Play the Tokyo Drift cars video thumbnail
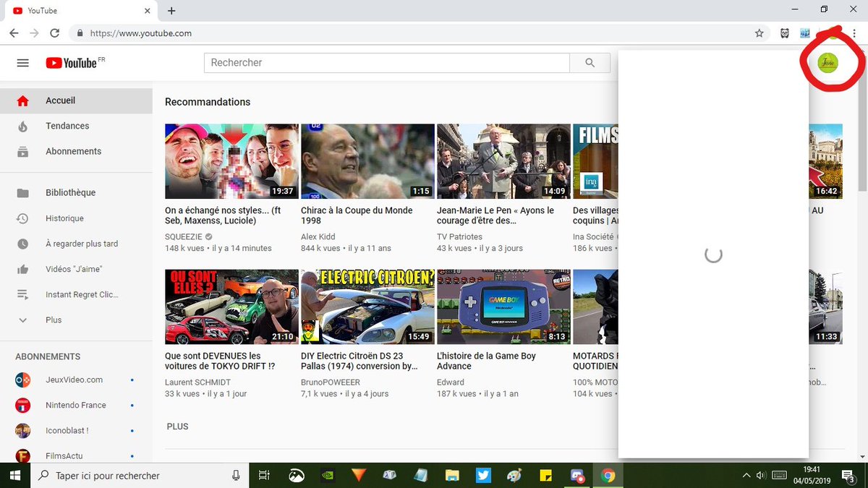Screen dimensions: 868x488 point(231,307)
